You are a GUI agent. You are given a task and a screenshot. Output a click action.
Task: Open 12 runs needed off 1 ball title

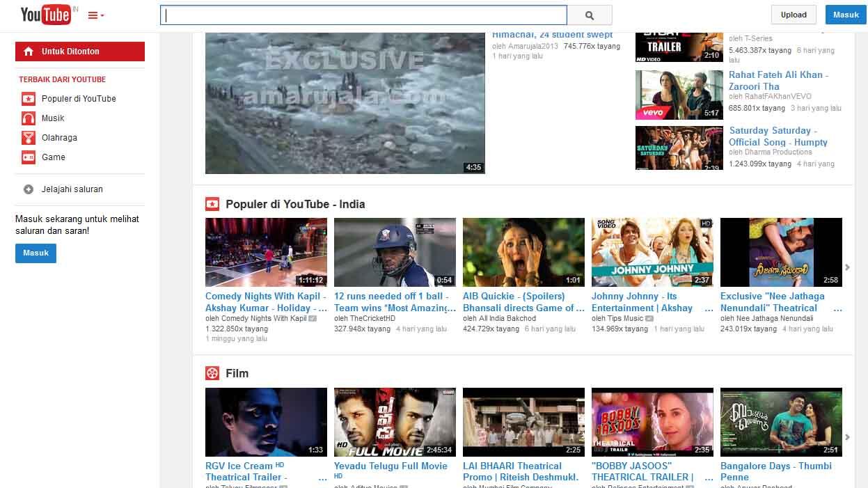[395, 302]
